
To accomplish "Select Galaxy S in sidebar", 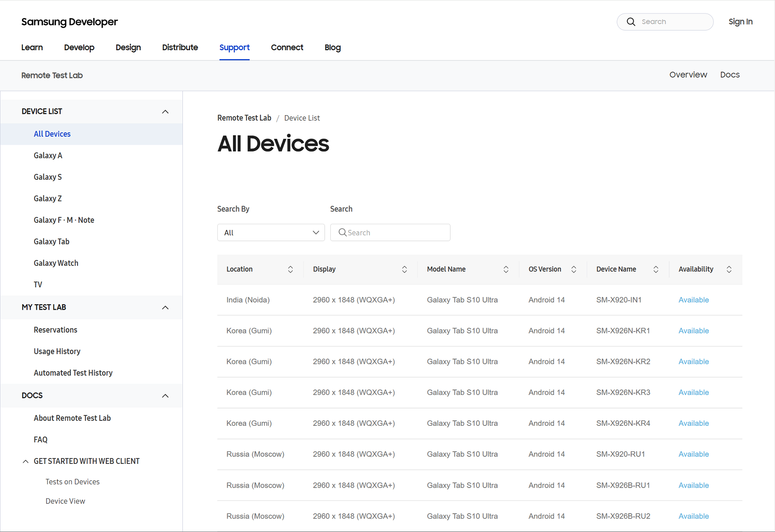I will click(48, 177).
